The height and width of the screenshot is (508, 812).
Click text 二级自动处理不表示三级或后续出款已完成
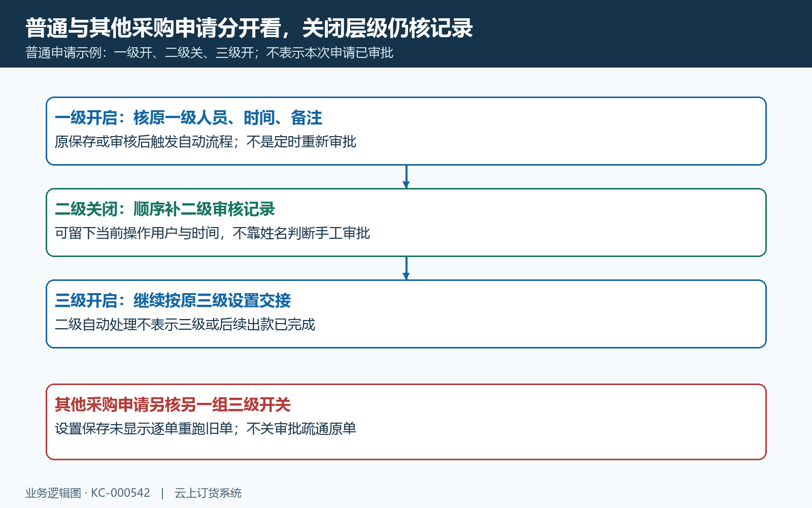185,325
